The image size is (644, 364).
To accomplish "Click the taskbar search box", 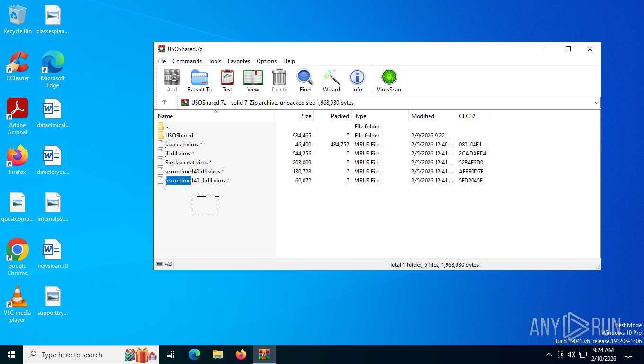I will click(91, 355).
